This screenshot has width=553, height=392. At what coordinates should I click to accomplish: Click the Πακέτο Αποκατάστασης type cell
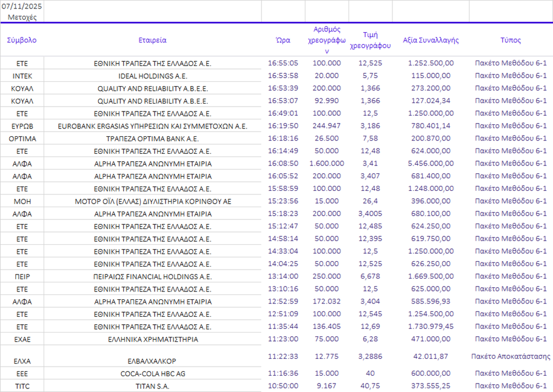[511, 356]
